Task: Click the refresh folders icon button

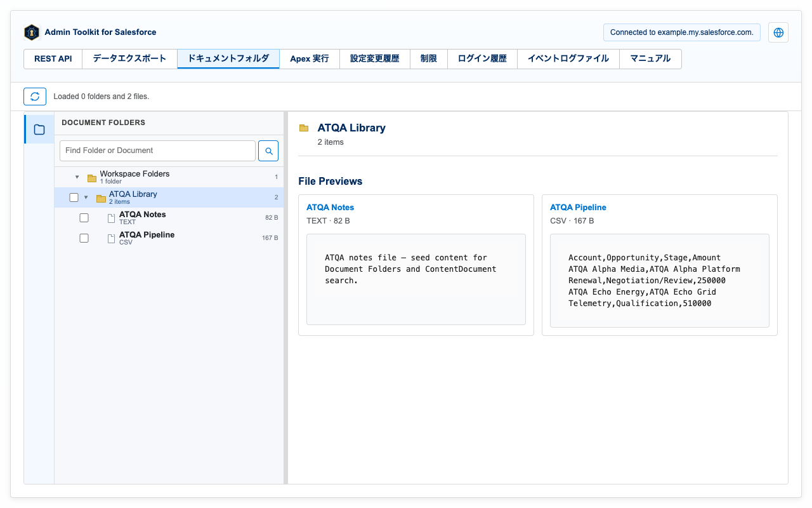Action: pos(35,97)
